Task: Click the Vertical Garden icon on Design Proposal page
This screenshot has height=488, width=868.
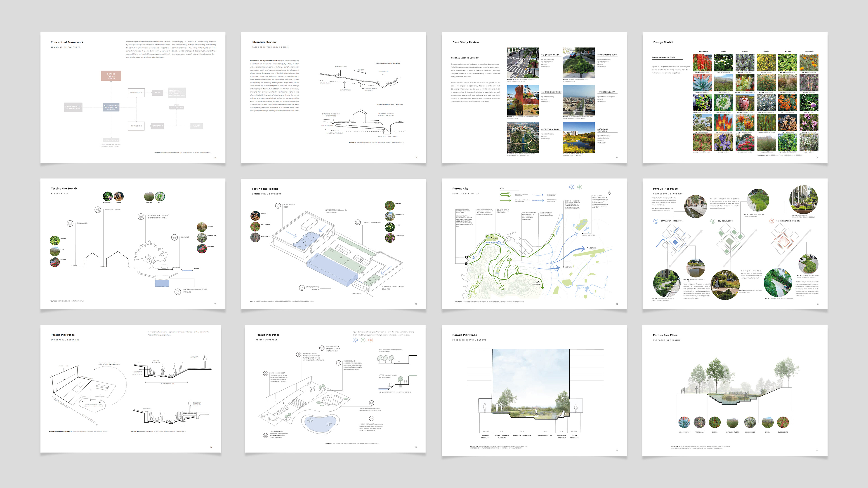Action: [298, 354]
